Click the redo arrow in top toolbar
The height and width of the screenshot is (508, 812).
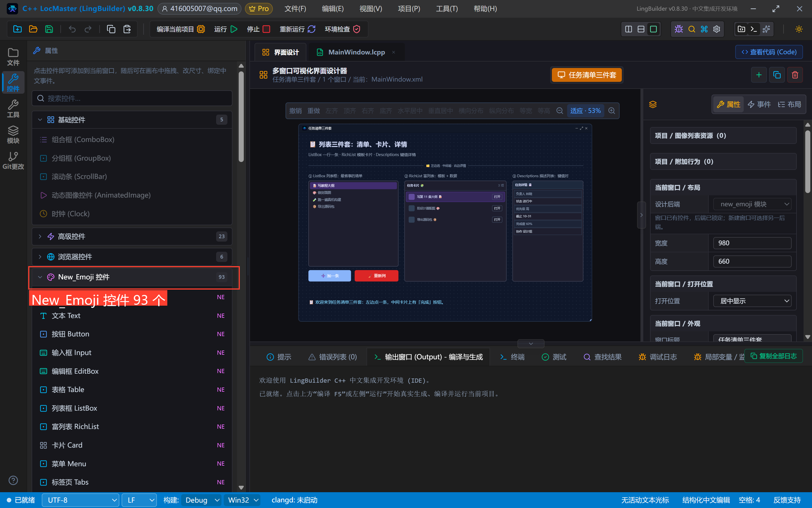(88, 29)
